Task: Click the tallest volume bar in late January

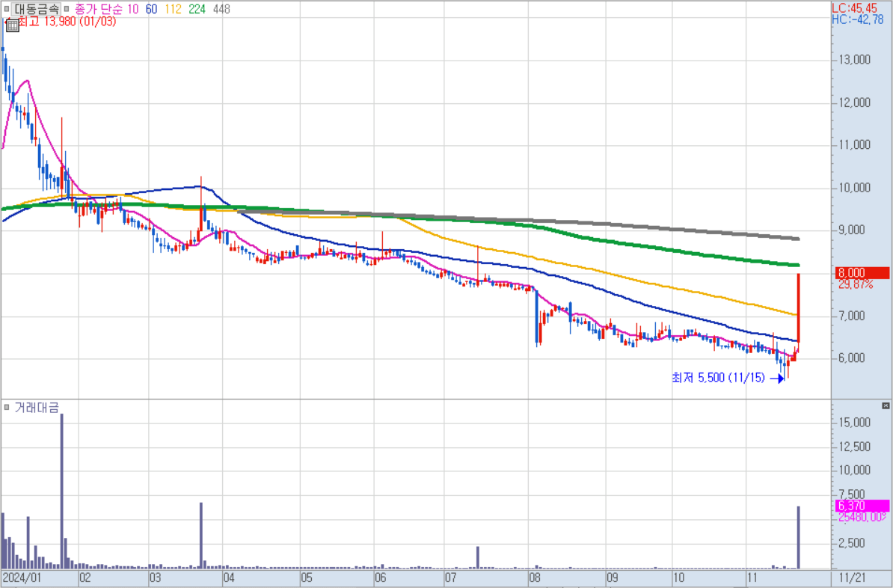Action: click(61, 491)
